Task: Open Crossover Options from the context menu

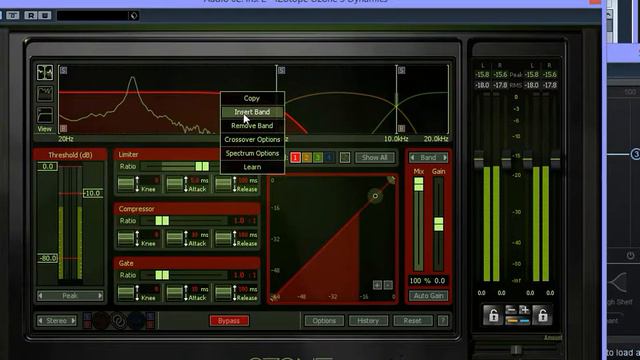Action: point(252,140)
